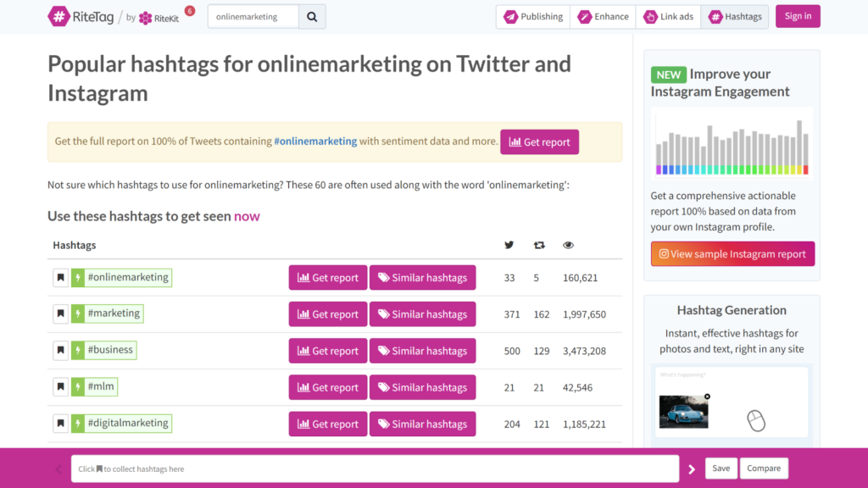Click the #marketing hashtag tag

tap(114, 313)
